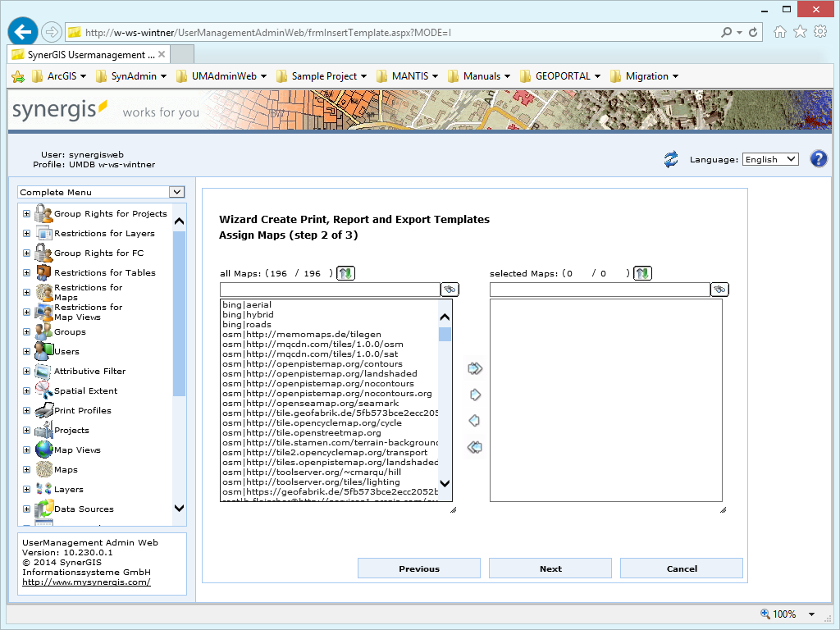
Task: Click the sort icon next to all Maps counter
Action: [x=345, y=272]
